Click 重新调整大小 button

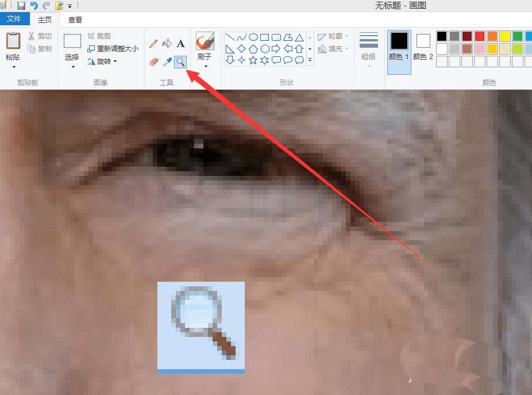pyautogui.click(x=113, y=49)
